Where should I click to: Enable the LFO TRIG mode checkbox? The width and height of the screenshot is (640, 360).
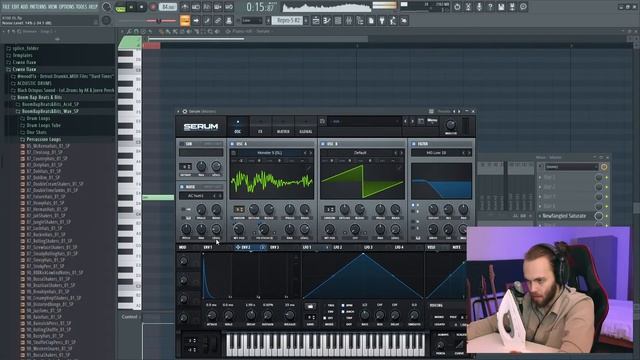[325, 305]
